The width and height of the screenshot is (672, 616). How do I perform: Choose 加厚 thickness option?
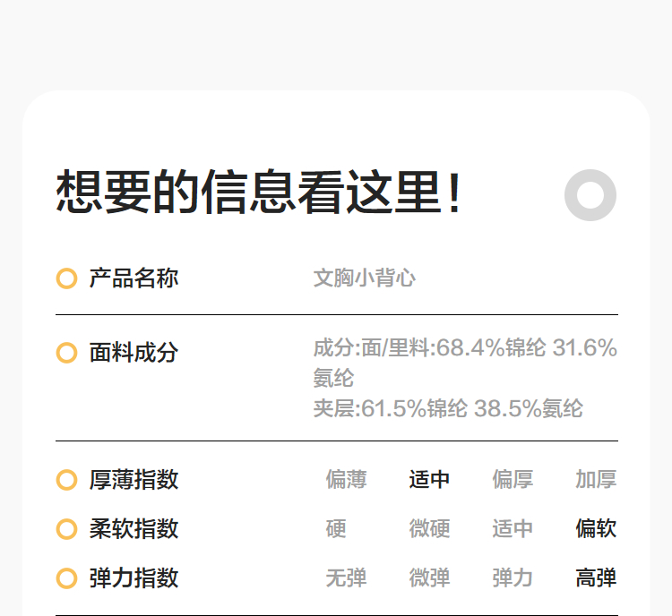click(596, 480)
